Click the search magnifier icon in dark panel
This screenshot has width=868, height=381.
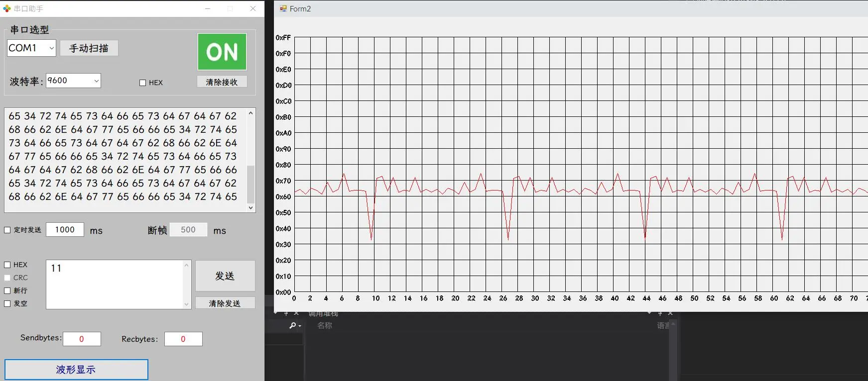pyautogui.click(x=293, y=325)
